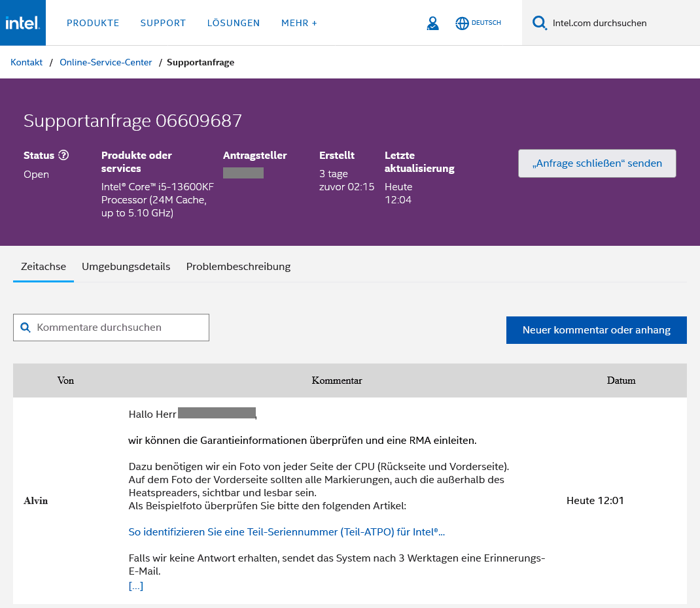This screenshot has height=608, width=700.
Task: Click the Intel logo
Action: coord(23,23)
